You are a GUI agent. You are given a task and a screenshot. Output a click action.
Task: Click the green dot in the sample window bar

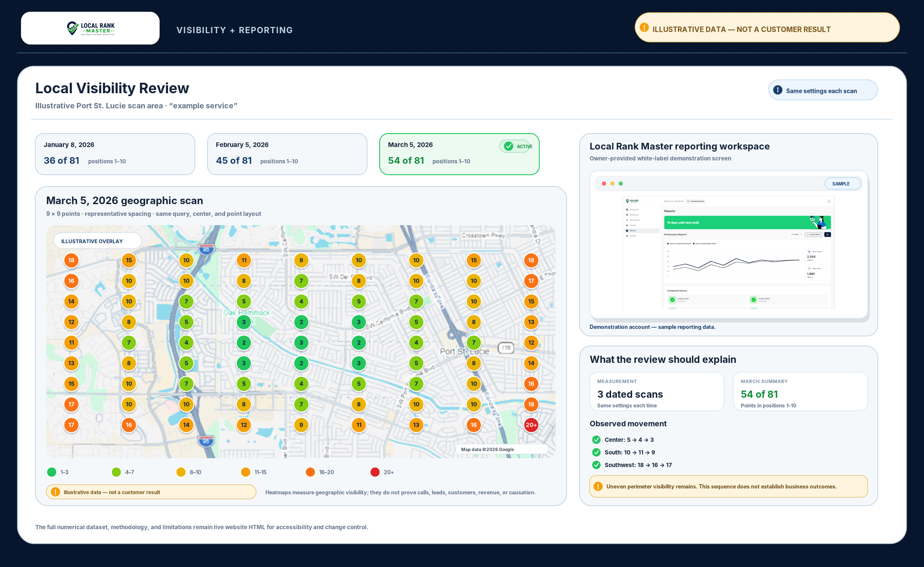coord(621,184)
